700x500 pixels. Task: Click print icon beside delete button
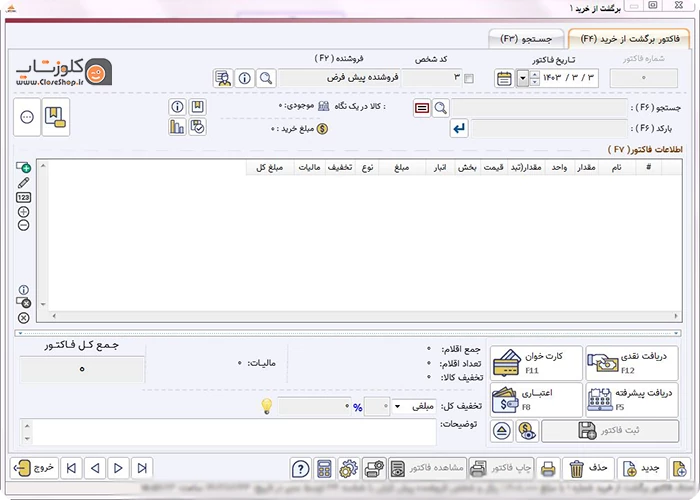[548, 469]
